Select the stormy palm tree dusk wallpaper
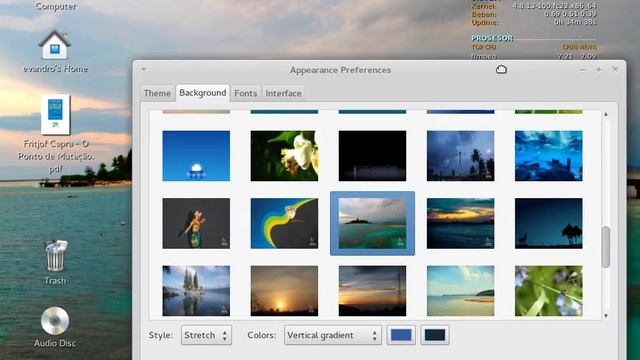The image size is (640, 360). [x=461, y=156]
